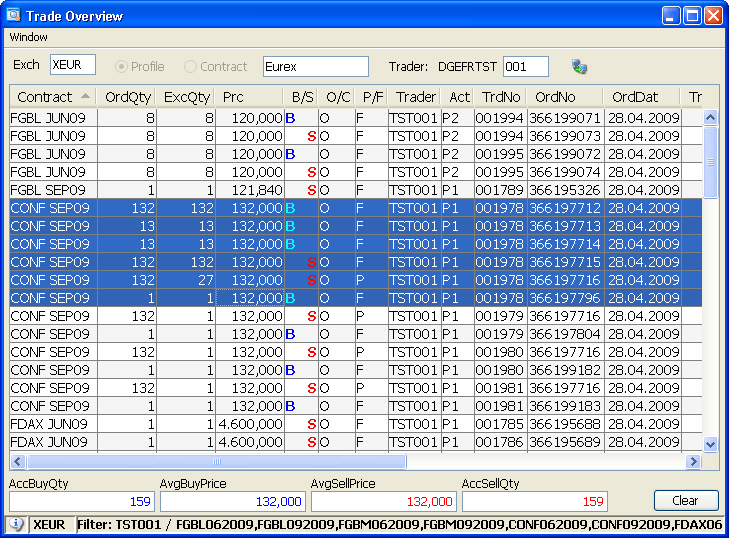The width and height of the screenshot is (729, 538).
Task: Click the globe refresh icon beside Trader field
Action: click(x=579, y=67)
